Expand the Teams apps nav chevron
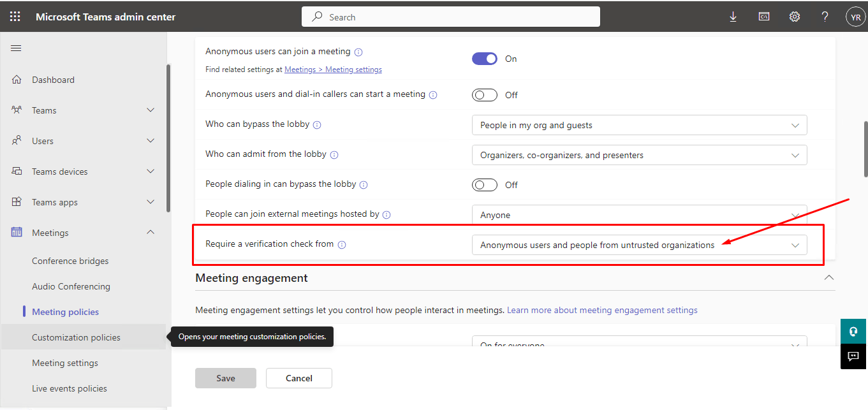This screenshot has height=410, width=868. pos(151,202)
